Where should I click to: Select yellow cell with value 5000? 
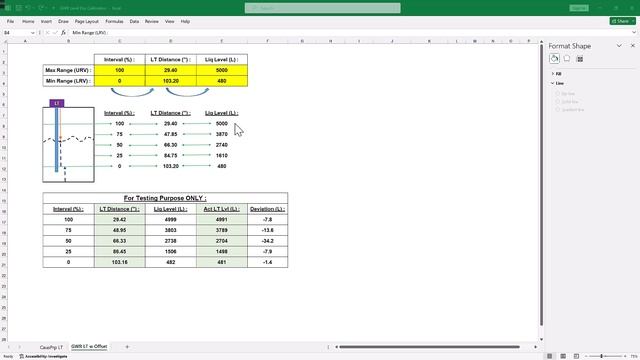point(222,70)
